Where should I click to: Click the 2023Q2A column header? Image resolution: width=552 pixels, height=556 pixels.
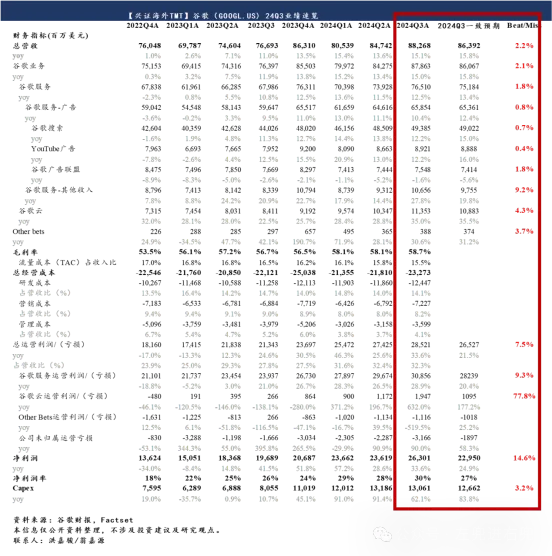point(222,26)
